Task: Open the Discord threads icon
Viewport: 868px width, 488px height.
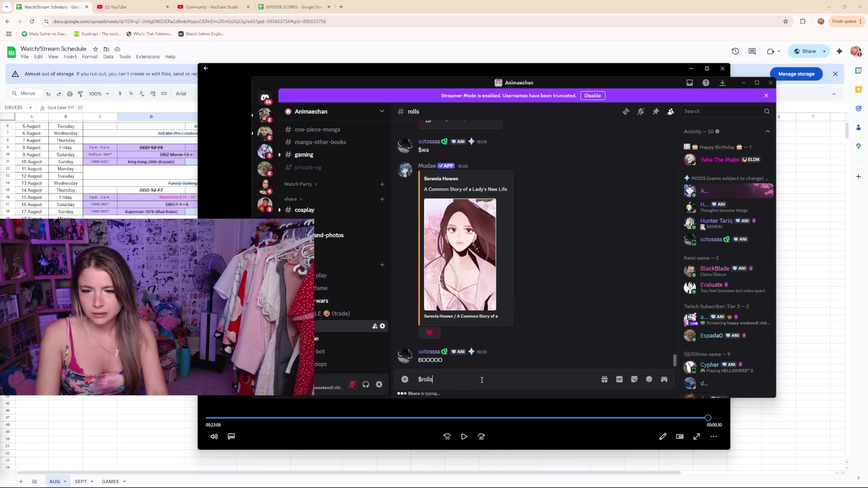Action: tap(626, 112)
